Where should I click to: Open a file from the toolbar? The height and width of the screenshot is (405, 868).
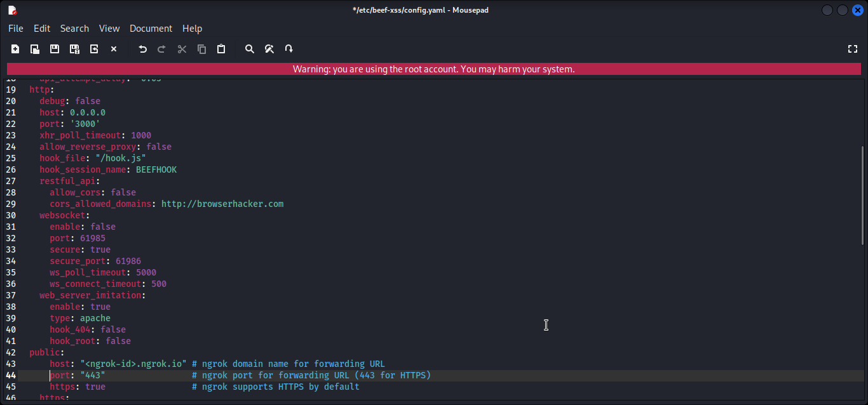coord(35,49)
